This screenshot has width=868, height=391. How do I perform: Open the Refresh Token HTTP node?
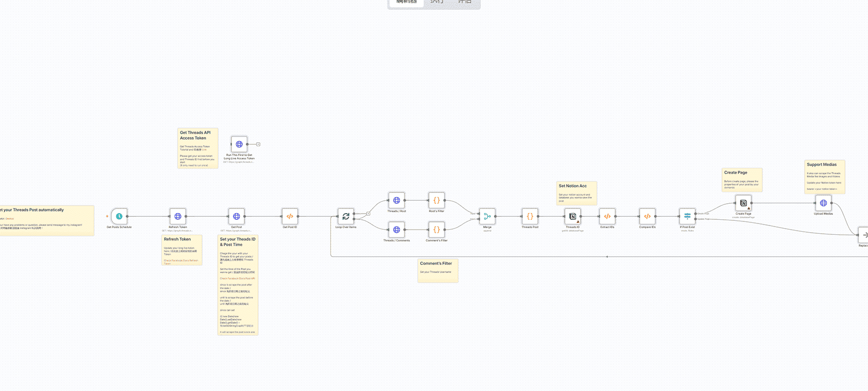point(178,216)
